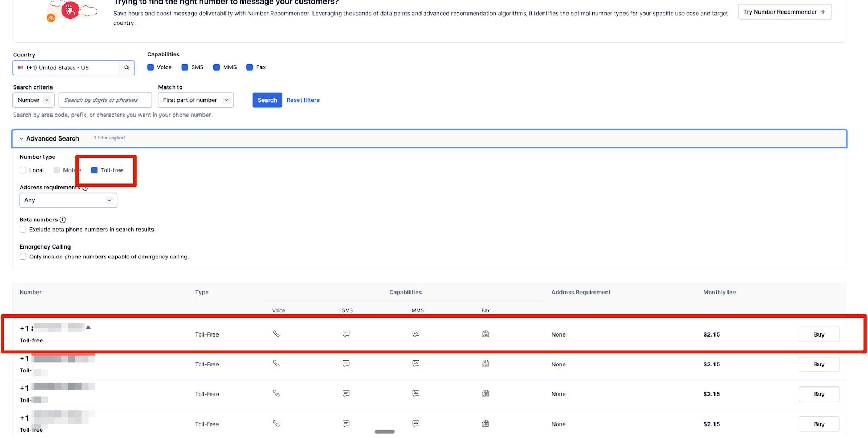
Task: Uncheck the Toll-free number type checkbox
Action: click(x=94, y=170)
